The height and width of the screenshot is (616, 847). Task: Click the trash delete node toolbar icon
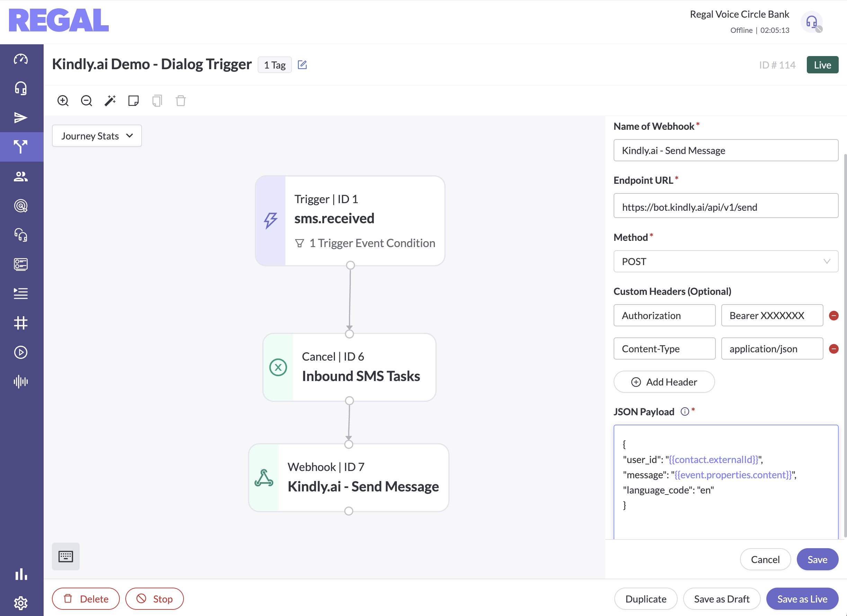tap(181, 100)
